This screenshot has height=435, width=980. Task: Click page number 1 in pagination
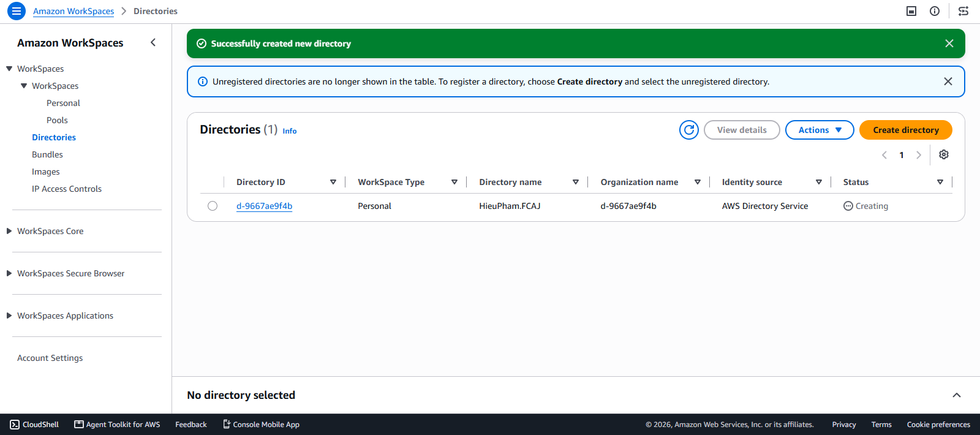point(902,155)
